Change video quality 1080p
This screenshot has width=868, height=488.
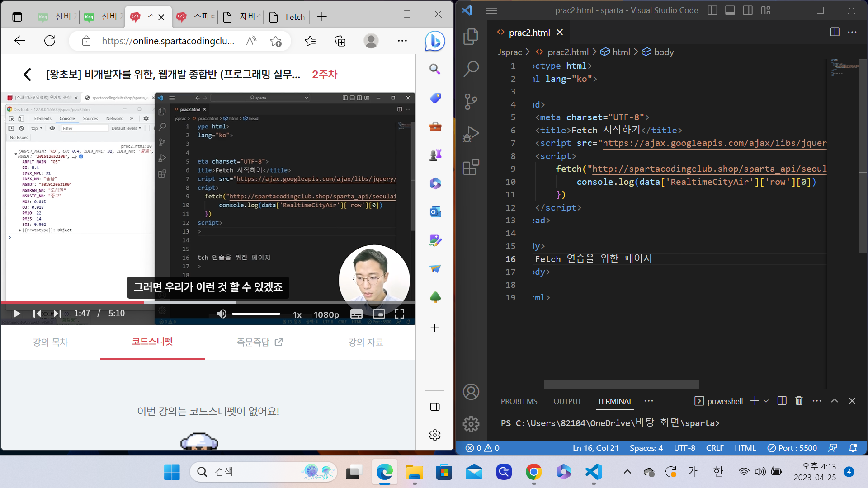(x=326, y=314)
